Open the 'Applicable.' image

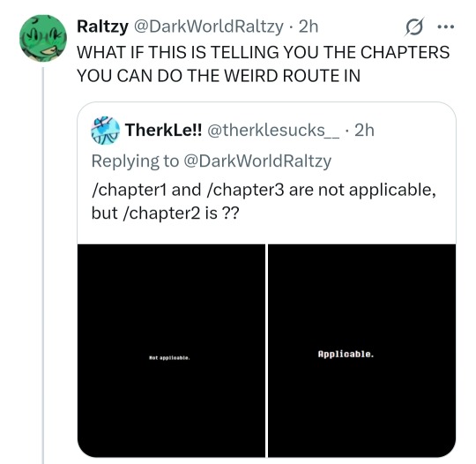tap(362, 350)
